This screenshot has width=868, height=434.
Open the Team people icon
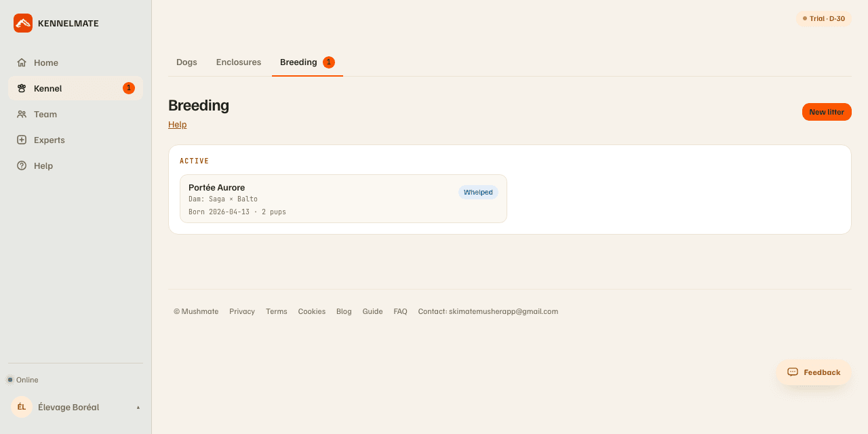pos(22,114)
